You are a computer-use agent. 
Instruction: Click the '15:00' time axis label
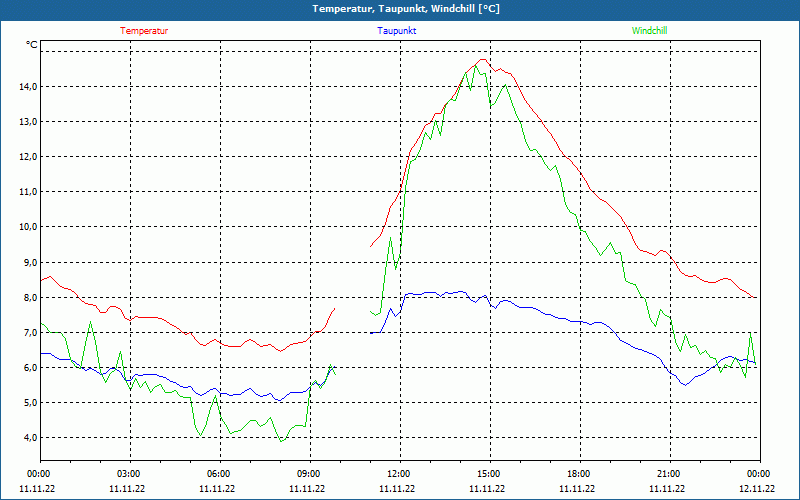(488, 474)
